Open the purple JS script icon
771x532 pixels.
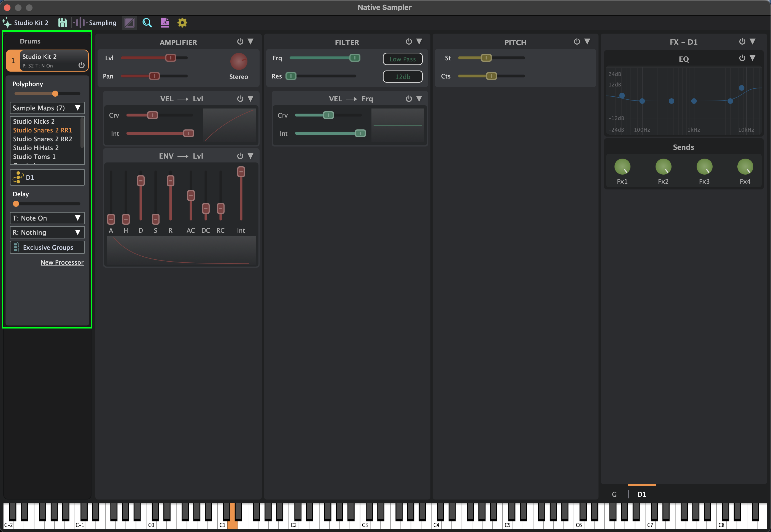coord(165,23)
